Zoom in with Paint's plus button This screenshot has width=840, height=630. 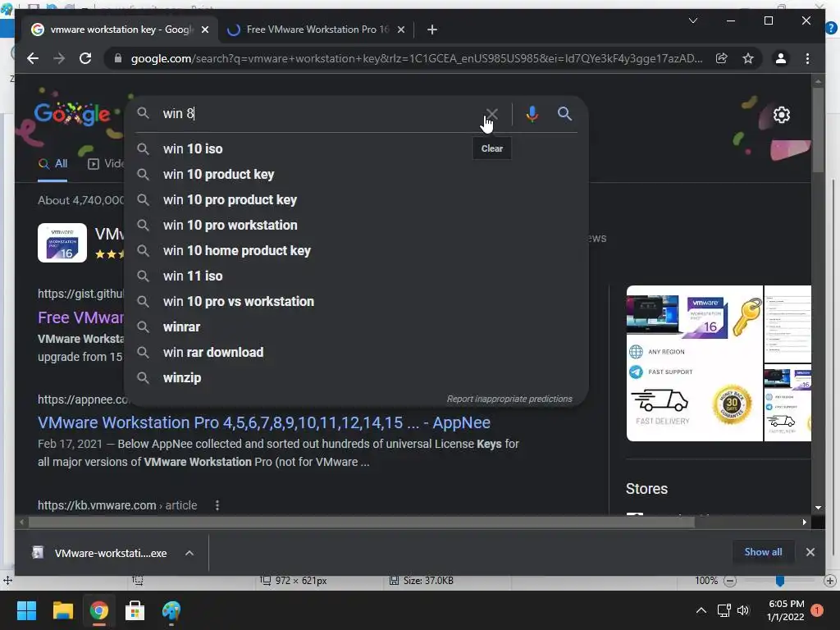pyautogui.click(x=830, y=581)
